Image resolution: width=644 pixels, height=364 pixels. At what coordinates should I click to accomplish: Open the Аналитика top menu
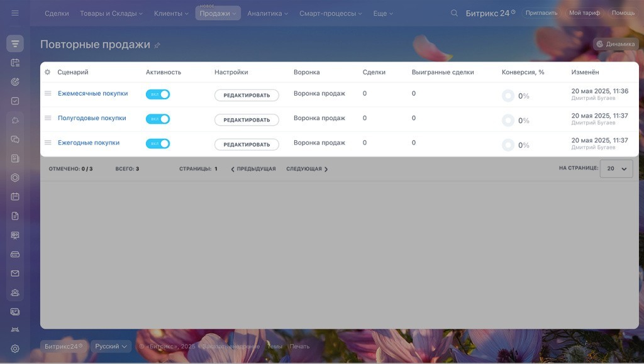click(x=267, y=13)
